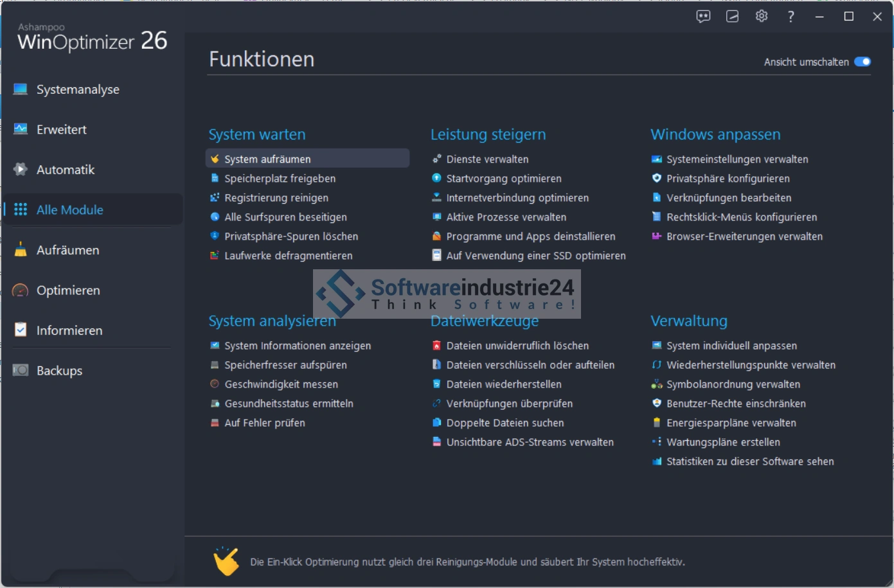
Task: Open Privatsphäre konfigurieren
Action: (x=728, y=179)
